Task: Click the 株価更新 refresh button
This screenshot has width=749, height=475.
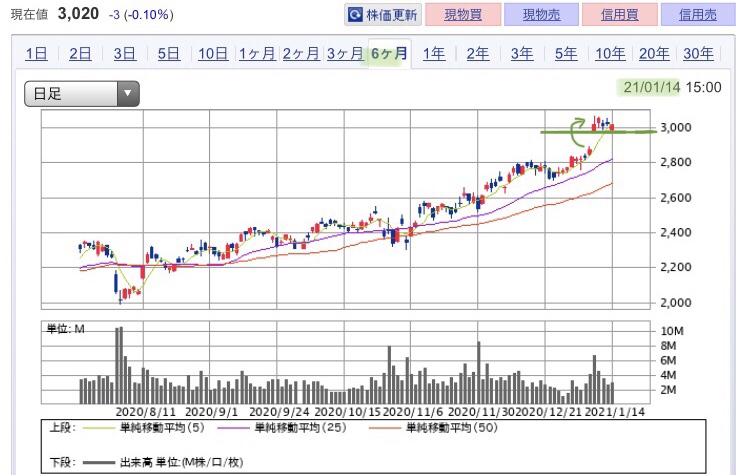Action: pyautogui.click(x=383, y=15)
